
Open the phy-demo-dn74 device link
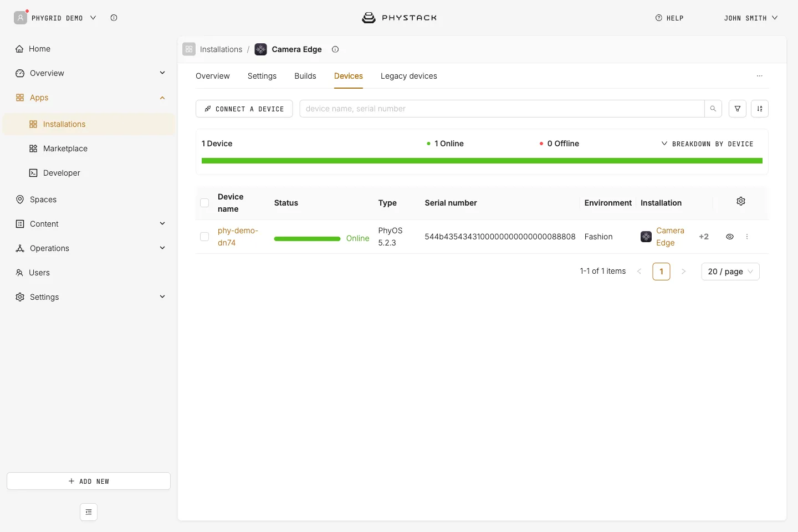click(238, 237)
